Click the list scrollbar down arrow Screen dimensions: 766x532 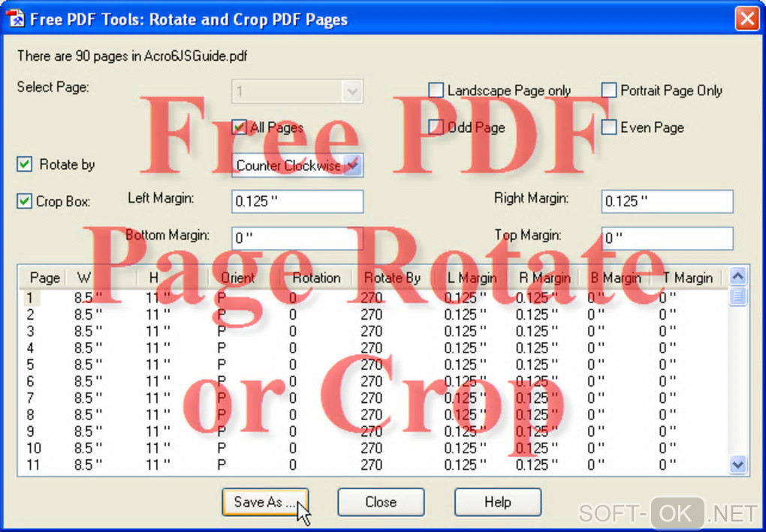coord(737,464)
